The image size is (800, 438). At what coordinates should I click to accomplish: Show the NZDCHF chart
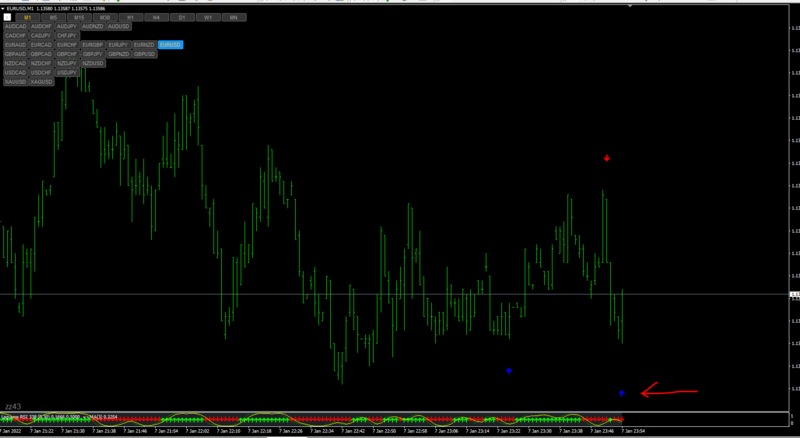[x=41, y=63]
